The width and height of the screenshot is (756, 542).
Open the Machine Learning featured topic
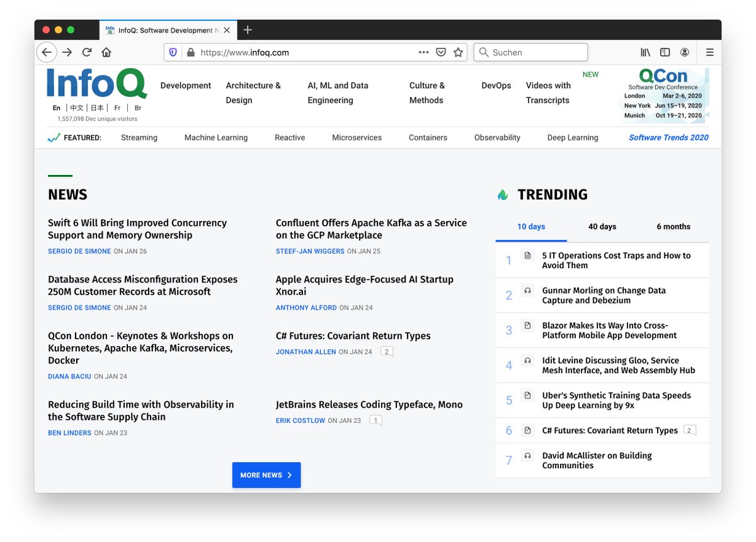(216, 137)
